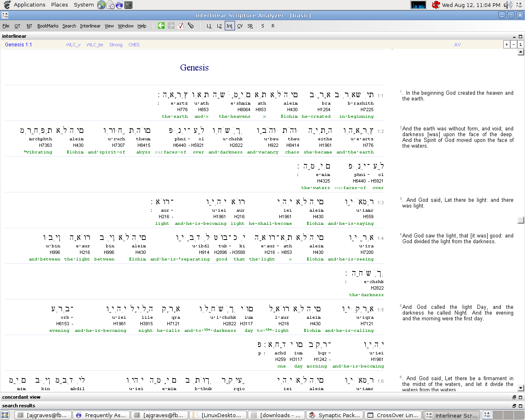Viewport: 525px width, 420px height.
Task: Toggle the CV display mode
Action: click(240, 25)
